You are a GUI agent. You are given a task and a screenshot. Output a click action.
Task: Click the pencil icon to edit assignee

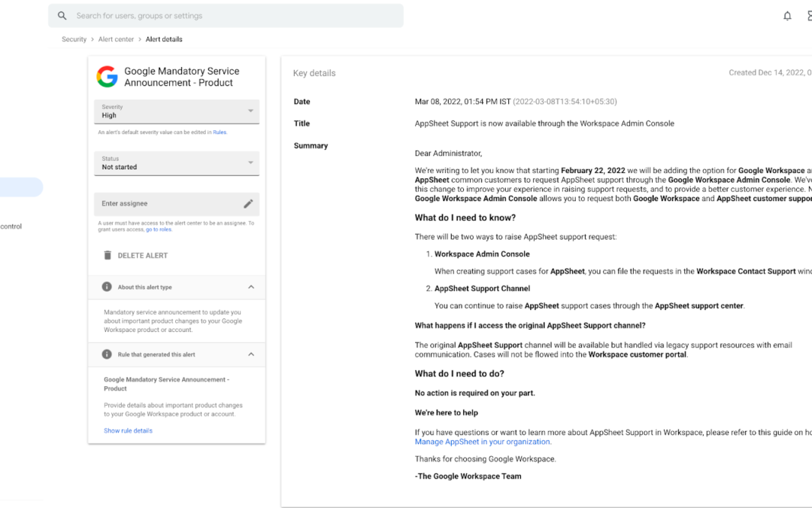(x=248, y=204)
